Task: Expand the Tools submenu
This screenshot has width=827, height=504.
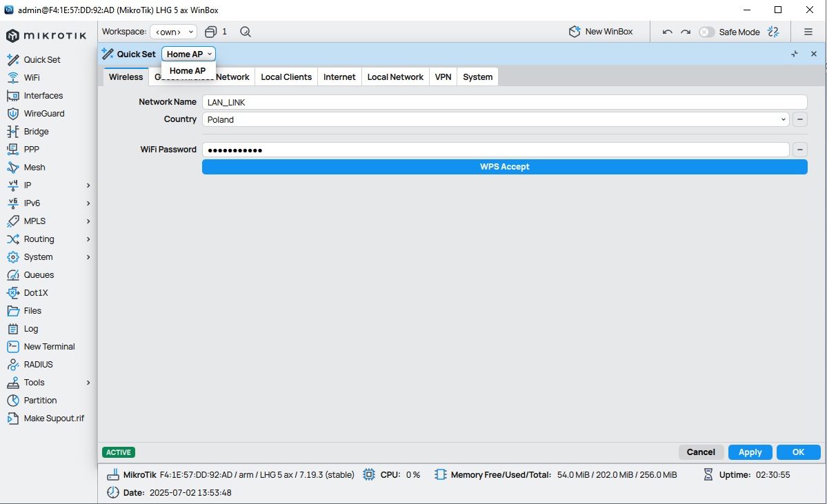Action: 88,382
